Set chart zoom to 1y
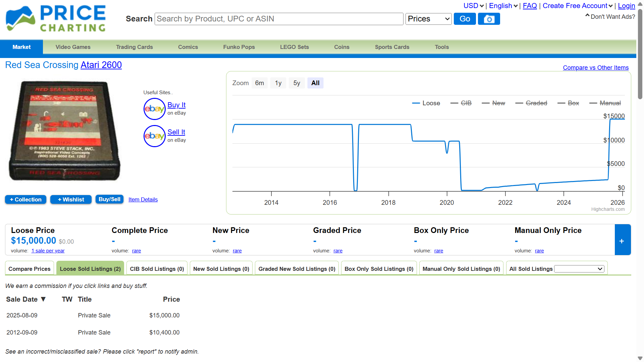Viewport: 644px width, 362px height. (278, 83)
